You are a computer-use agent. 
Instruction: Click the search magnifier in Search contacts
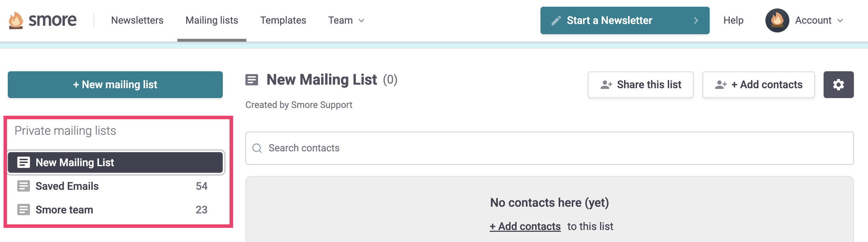coord(257,148)
